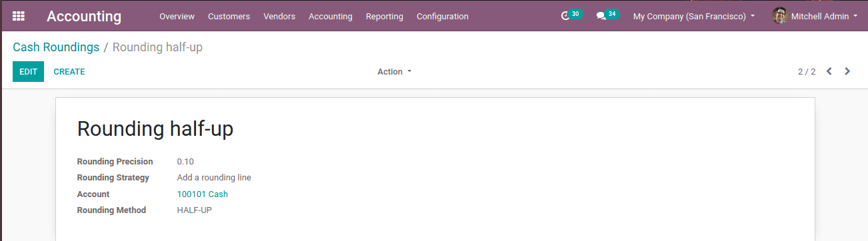
Task: Click the value Add a rounding line
Action: 214,178
